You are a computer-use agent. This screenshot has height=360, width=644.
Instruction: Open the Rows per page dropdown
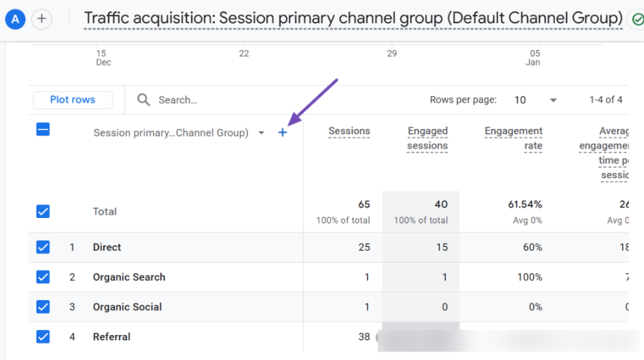[535, 100]
